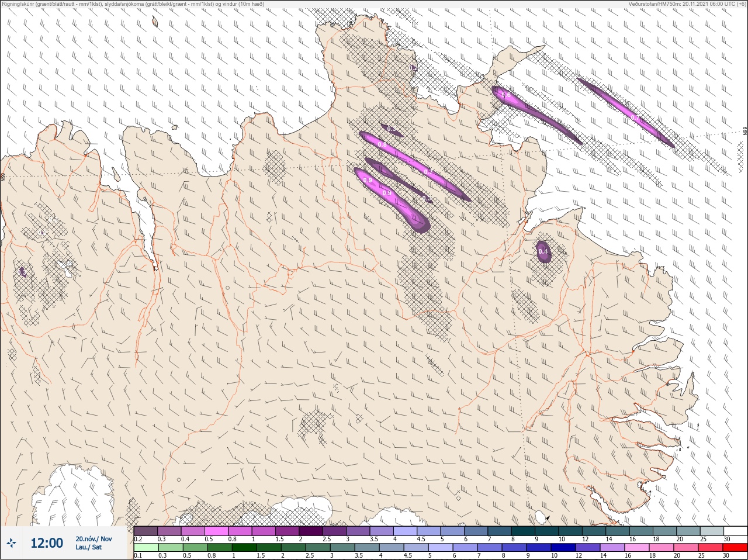This screenshot has height=560, width=748.
Task: Click the N99 grid label on the left edge
Action: click(3, 176)
